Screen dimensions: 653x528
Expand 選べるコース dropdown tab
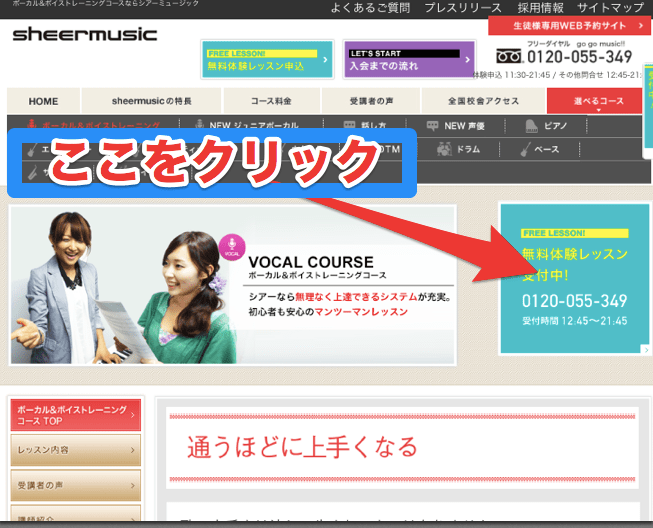pos(594,101)
